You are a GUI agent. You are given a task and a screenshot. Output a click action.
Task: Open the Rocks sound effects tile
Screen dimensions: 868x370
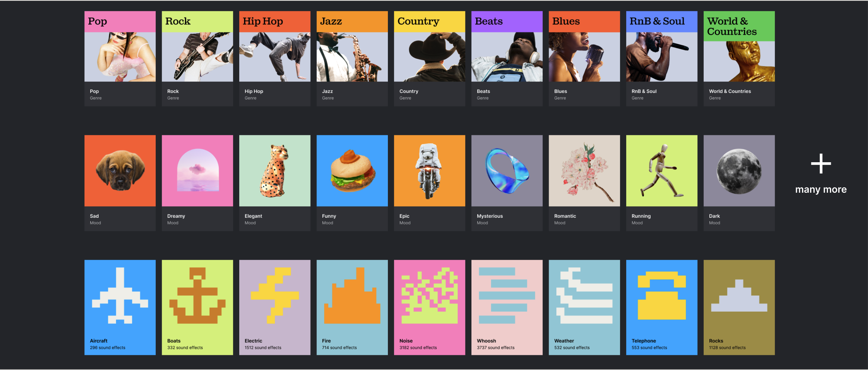point(739,307)
